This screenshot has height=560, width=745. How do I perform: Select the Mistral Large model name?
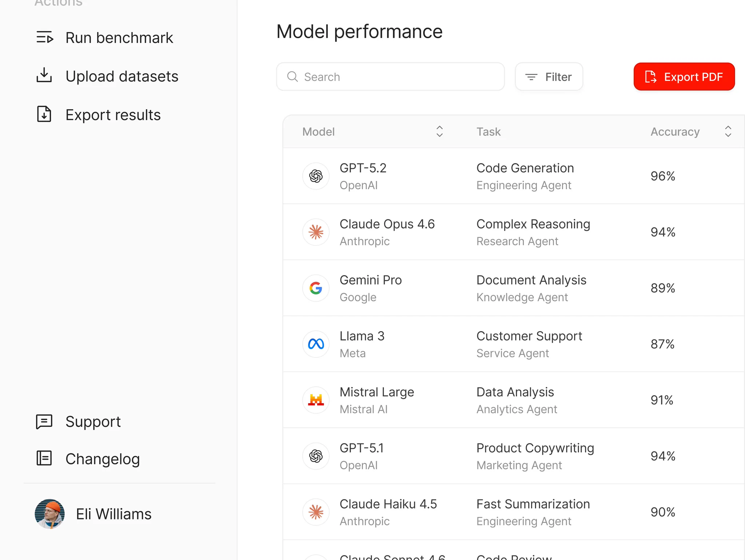377,392
